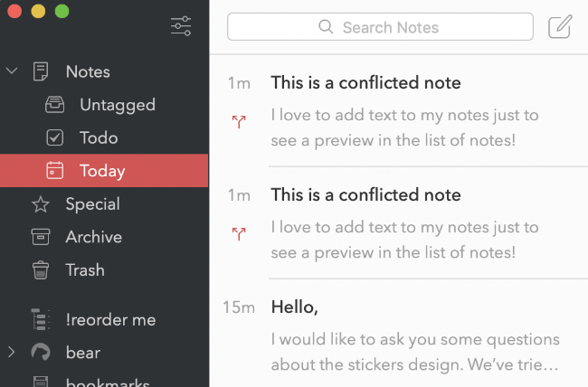588x387 pixels.
Task: Click the Trash bin icon
Action: tap(41, 270)
